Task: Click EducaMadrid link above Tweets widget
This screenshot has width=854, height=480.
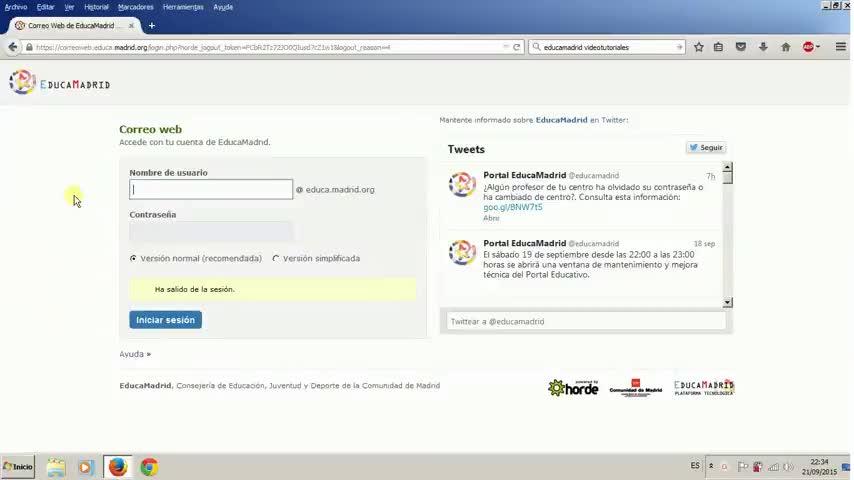Action: (x=562, y=120)
